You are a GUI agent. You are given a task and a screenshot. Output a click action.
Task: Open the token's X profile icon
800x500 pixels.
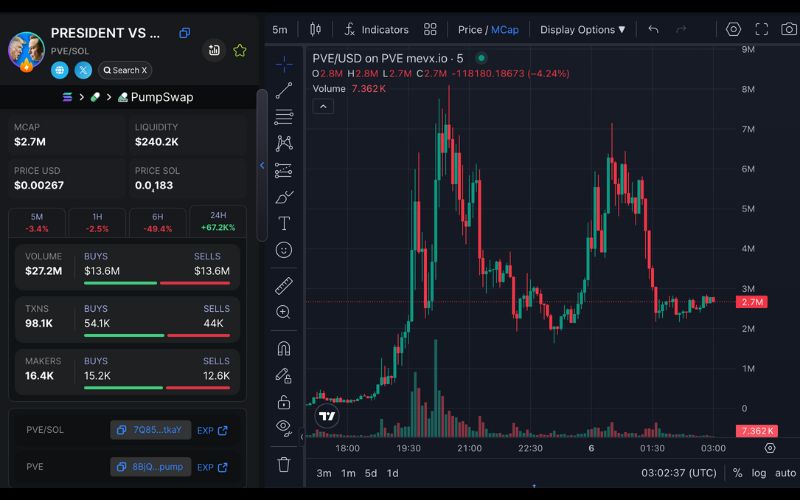click(x=83, y=70)
